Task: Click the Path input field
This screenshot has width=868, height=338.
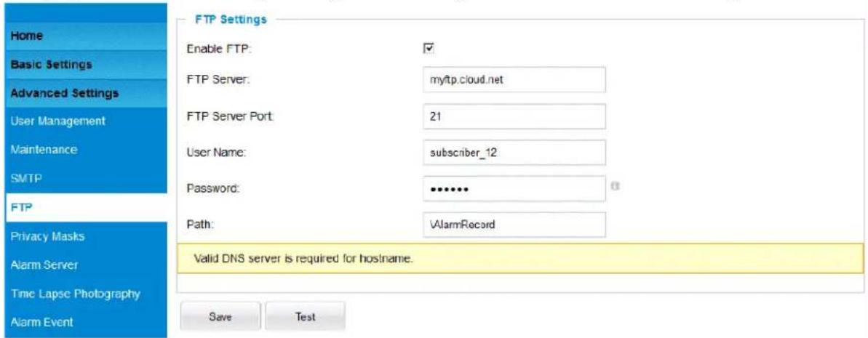Action: 514,225
